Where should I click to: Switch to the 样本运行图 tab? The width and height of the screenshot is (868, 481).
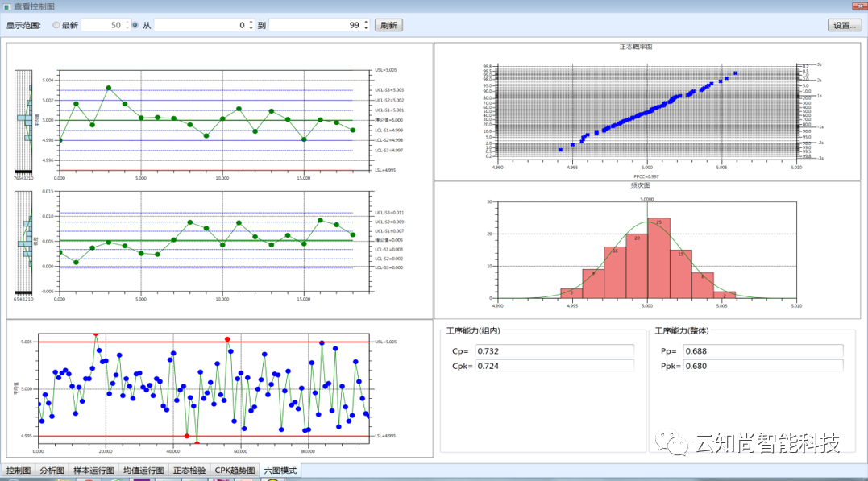[x=93, y=471]
